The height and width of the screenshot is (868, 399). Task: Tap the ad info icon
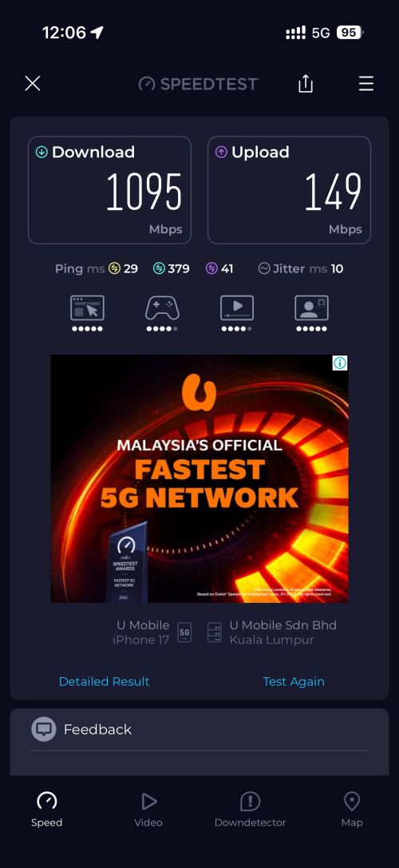(x=340, y=363)
